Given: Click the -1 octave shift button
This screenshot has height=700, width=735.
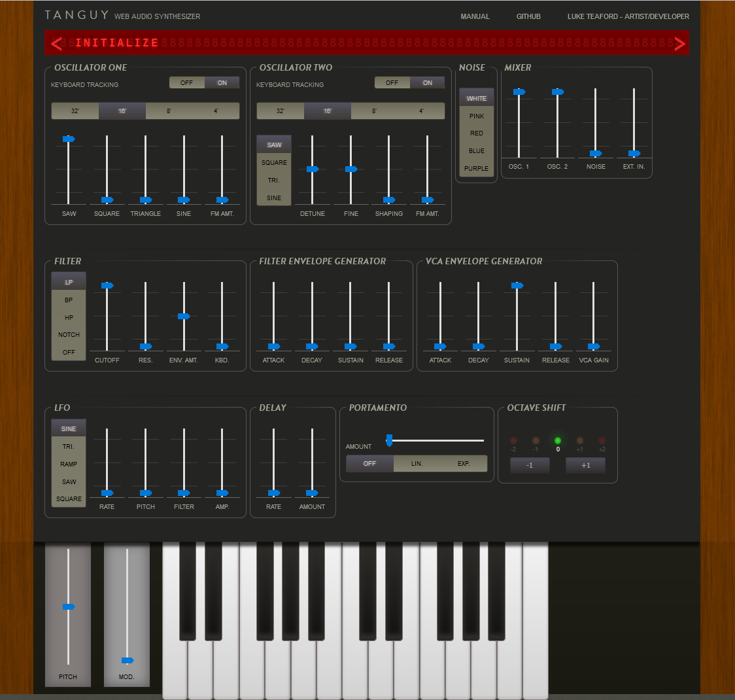Looking at the screenshot, I should (x=530, y=465).
